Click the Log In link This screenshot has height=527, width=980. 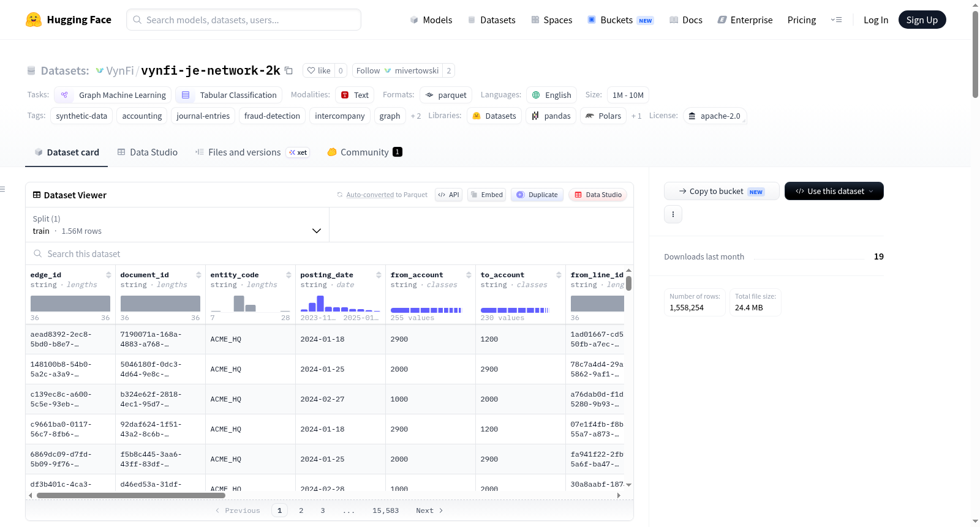876,20
